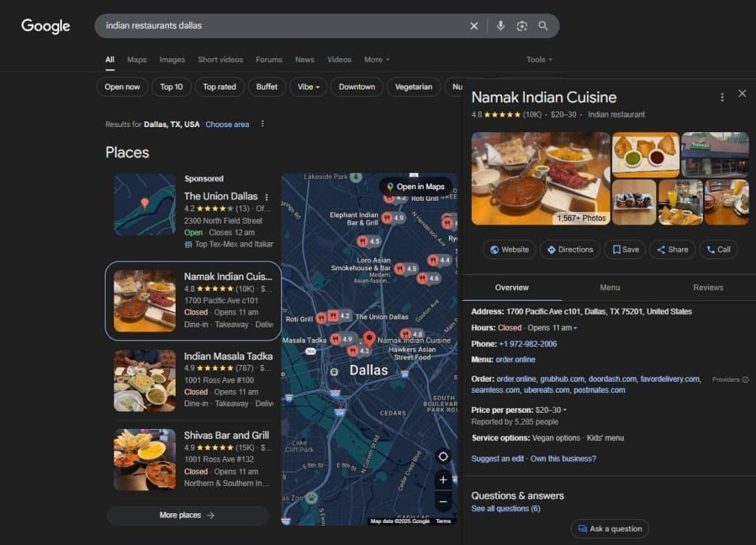Open the phone number +1 972-982-2006 link
Image resolution: width=756 pixels, height=545 pixels.
click(x=528, y=344)
